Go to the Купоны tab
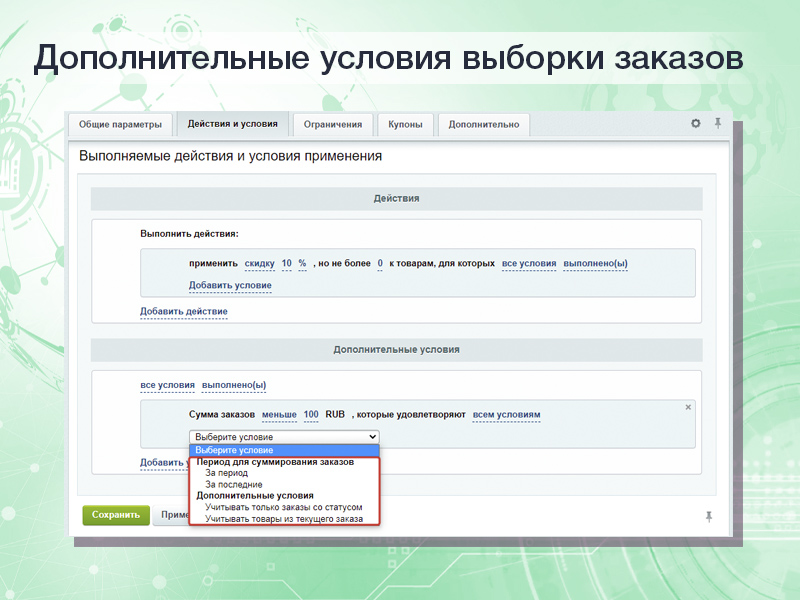Image resolution: width=800 pixels, height=600 pixels. pos(405,125)
